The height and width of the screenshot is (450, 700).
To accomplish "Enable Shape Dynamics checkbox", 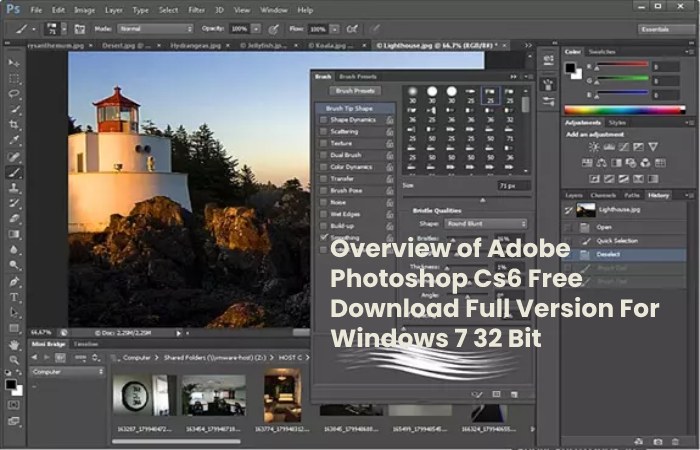I will [x=324, y=120].
